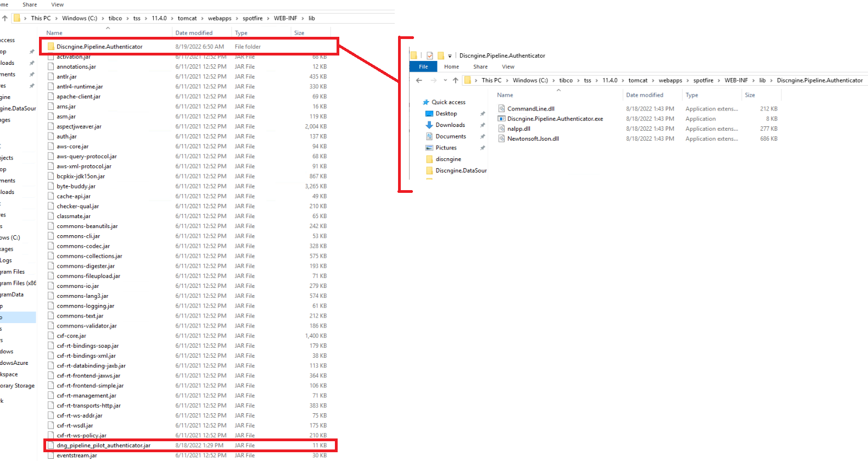Open Discngine.DataSour folder in right navigation pane
868x461 pixels.
click(x=461, y=171)
